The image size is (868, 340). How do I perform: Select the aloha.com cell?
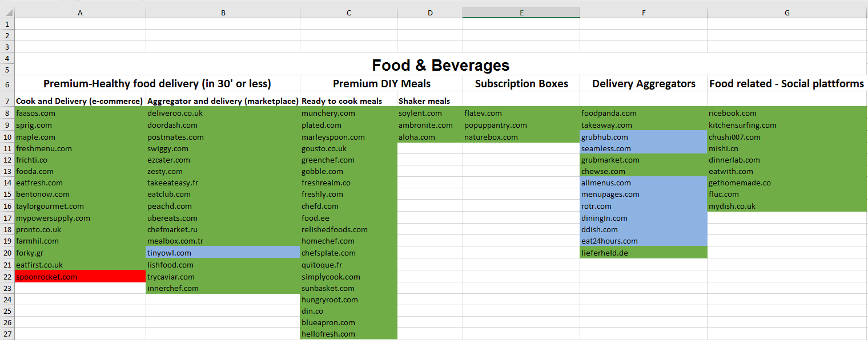pos(430,137)
